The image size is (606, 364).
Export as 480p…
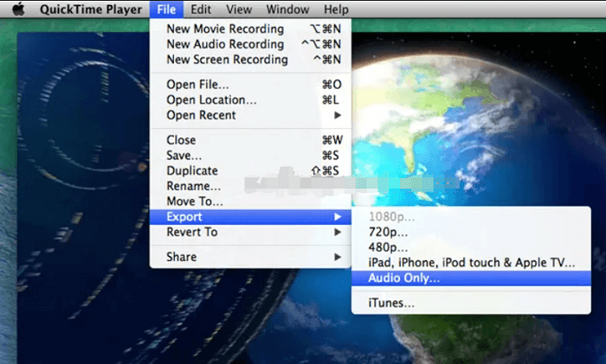(388, 246)
